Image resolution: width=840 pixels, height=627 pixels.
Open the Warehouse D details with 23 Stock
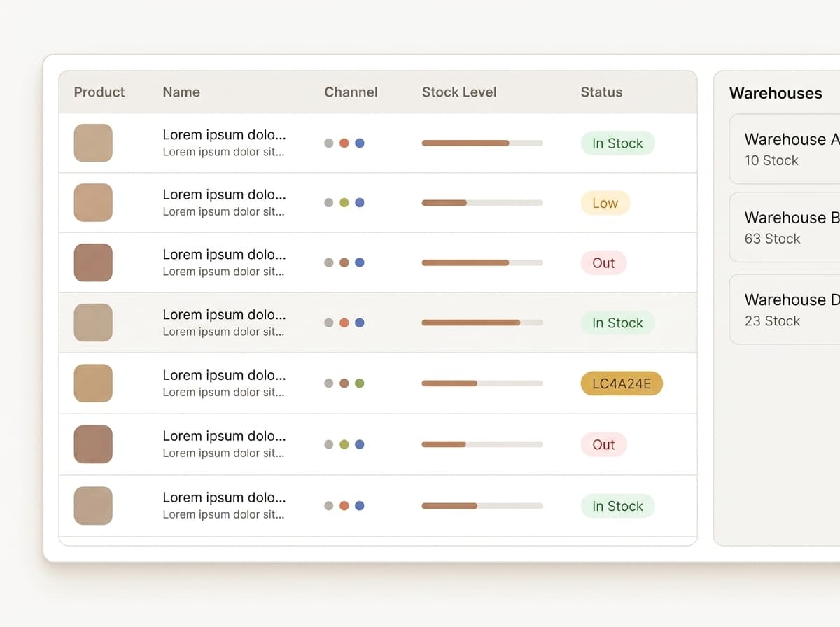(x=791, y=309)
